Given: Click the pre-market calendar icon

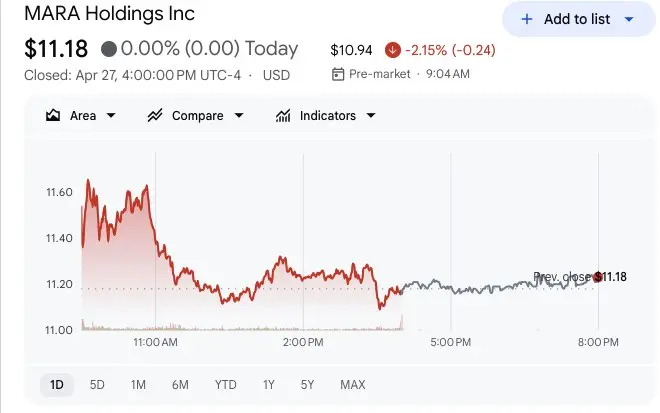Looking at the screenshot, I should pyautogui.click(x=338, y=74).
